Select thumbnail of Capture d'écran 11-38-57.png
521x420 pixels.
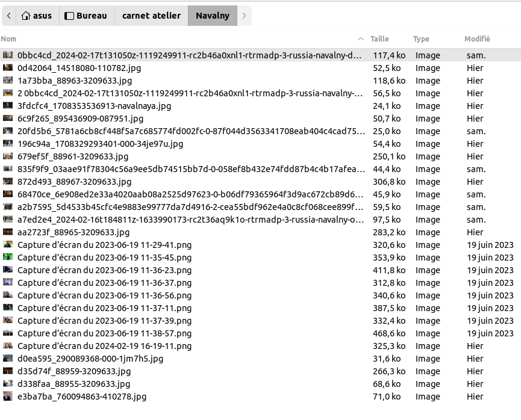[8, 333]
